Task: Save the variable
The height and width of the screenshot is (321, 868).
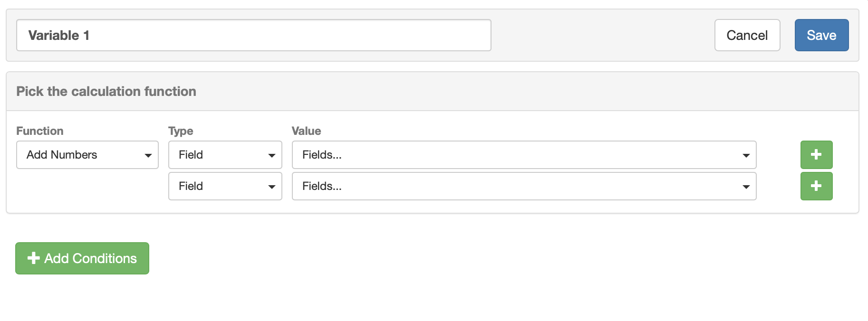Action: point(821,35)
